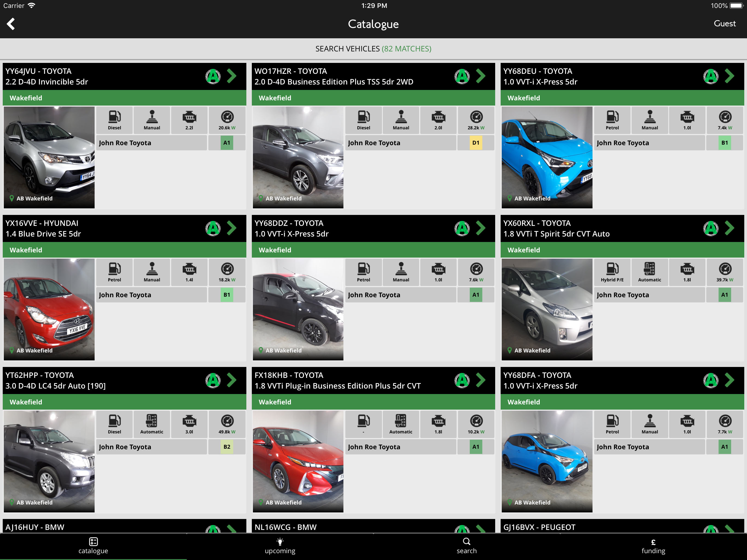Switch to the upcoming tab
Image resolution: width=747 pixels, height=560 pixels.
tap(280, 546)
